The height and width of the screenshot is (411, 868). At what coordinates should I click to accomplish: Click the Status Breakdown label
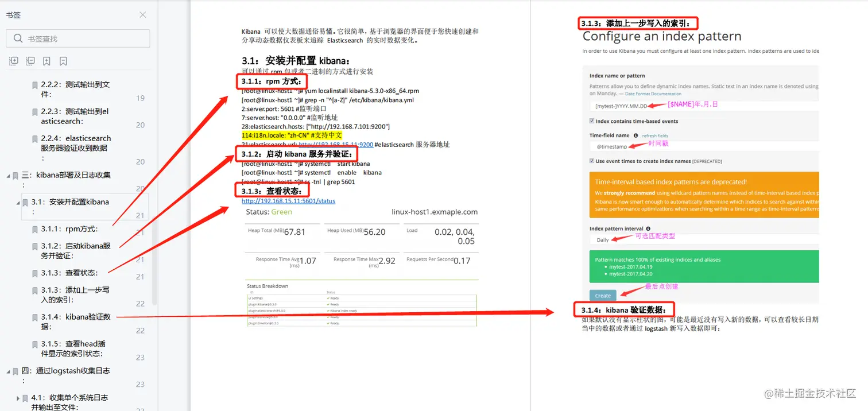pyautogui.click(x=268, y=286)
